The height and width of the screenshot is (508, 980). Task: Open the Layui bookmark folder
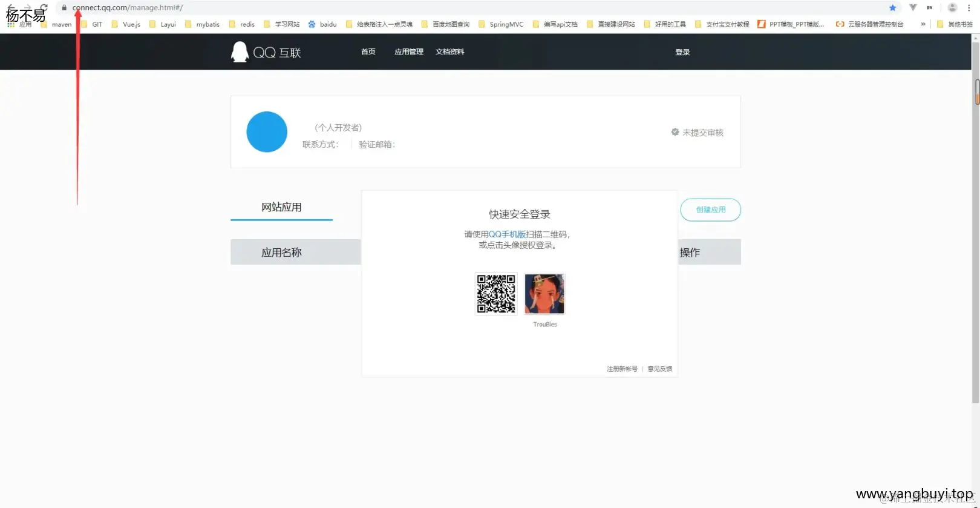[163, 24]
